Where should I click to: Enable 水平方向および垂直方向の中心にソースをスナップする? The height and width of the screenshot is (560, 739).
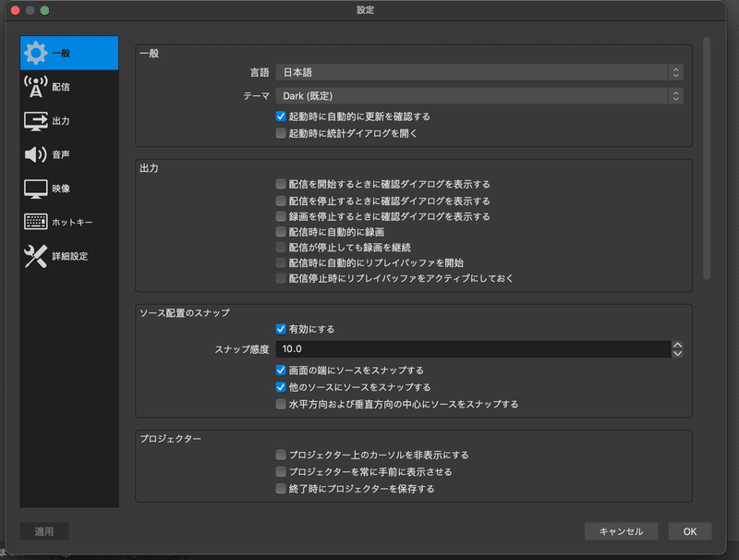pos(281,404)
